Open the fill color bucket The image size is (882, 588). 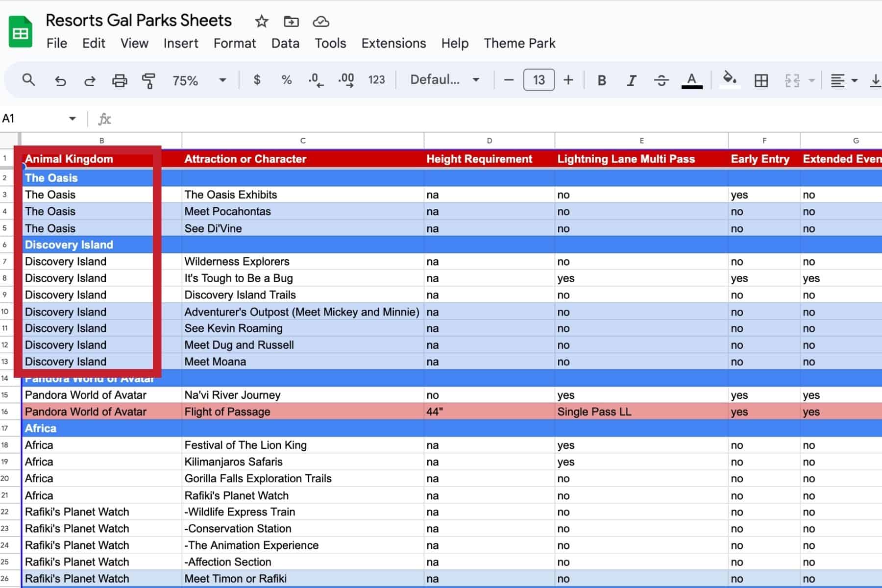(730, 79)
